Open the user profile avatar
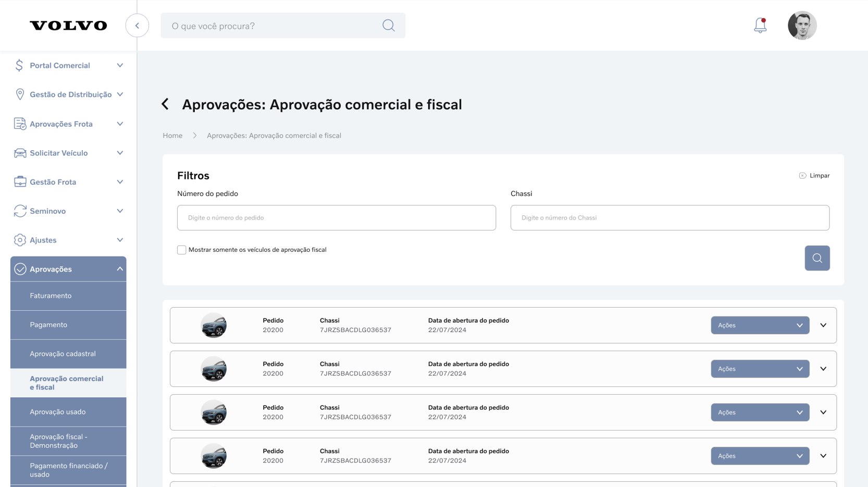This screenshot has width=868, height=487. pyautogui.click(x=802, y=26)
